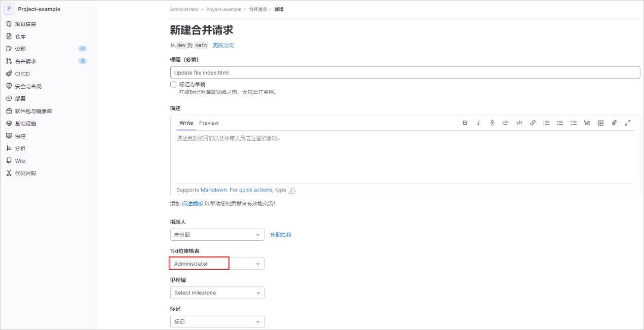Expand the Select milestone dropdown
Screen dimensions: 644x330
[217, 292]
